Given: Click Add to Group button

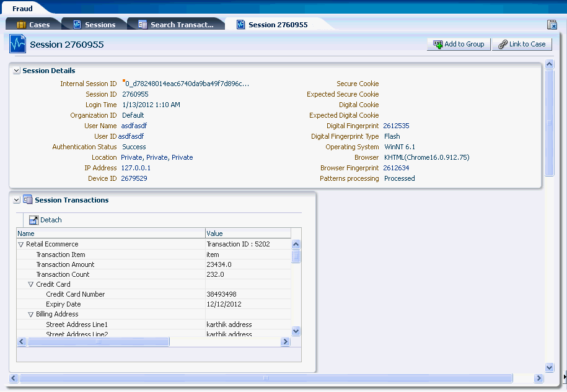Looking at the screenshot, I should 459,44.
